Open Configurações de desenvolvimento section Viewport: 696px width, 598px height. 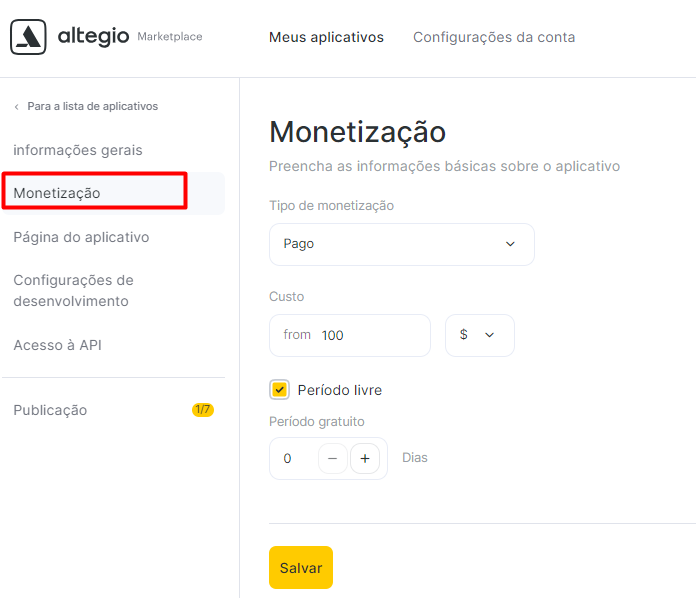73,291
